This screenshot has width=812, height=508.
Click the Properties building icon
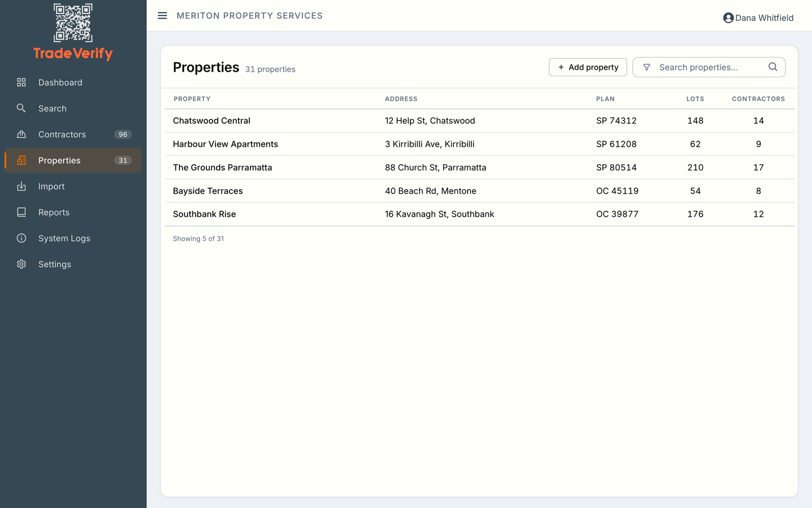[x=21, y=160]
